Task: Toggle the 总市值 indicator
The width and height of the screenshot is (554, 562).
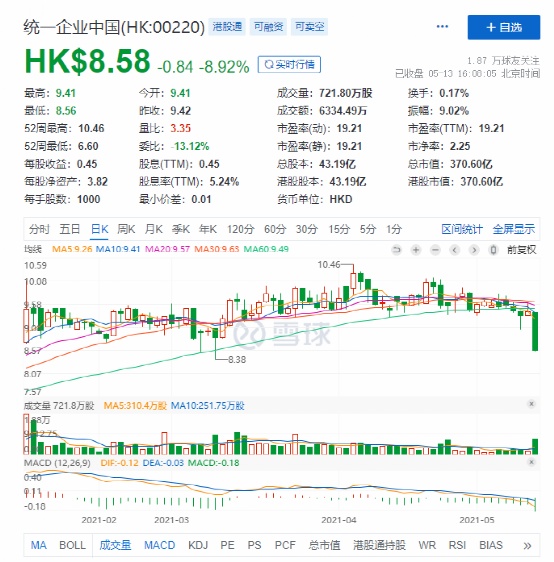Action: point(324,545)
